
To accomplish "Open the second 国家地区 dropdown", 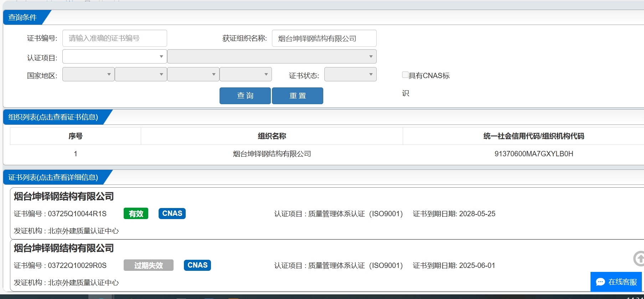I will tap(141, 74).
